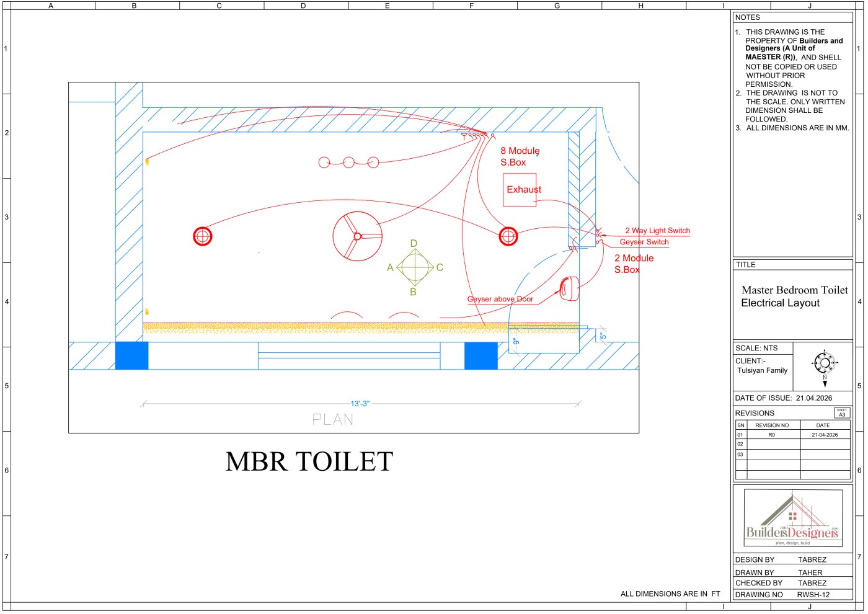Select the lower yellow wall light on left wall
Image resolution: width=868 pixels, height=614 pixels.
tap(147, 311)
